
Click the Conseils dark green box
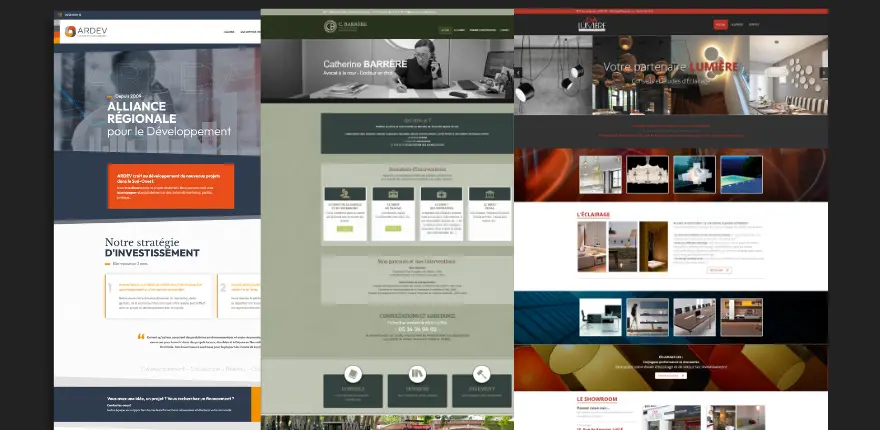[x=353, y=391]
